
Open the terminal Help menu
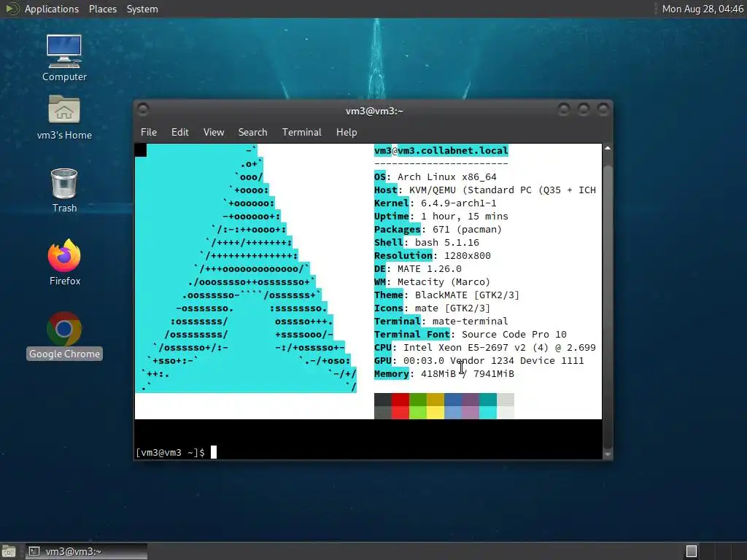pos(347,132)
